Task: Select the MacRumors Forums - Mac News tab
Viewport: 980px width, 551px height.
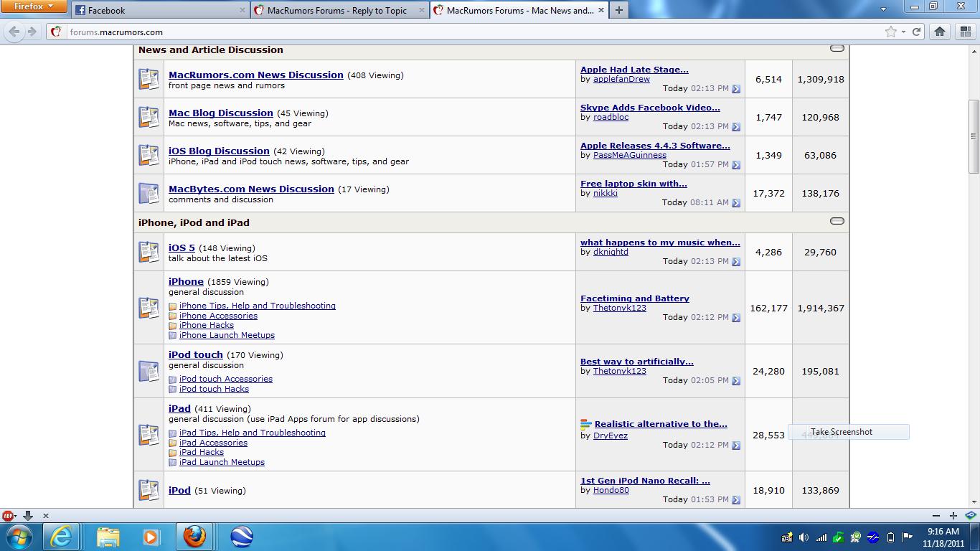Action: (x=520, y=10)
